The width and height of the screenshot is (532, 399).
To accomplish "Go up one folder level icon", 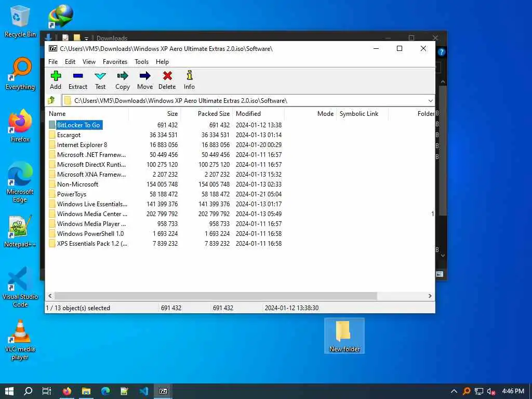I will click(51, 100).
